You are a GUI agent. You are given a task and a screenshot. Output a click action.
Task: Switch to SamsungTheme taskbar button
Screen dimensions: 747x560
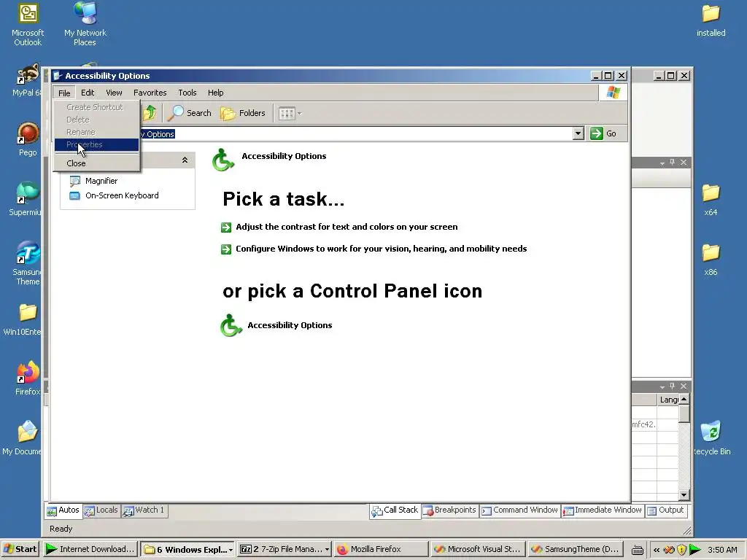(x=575, y=550)
